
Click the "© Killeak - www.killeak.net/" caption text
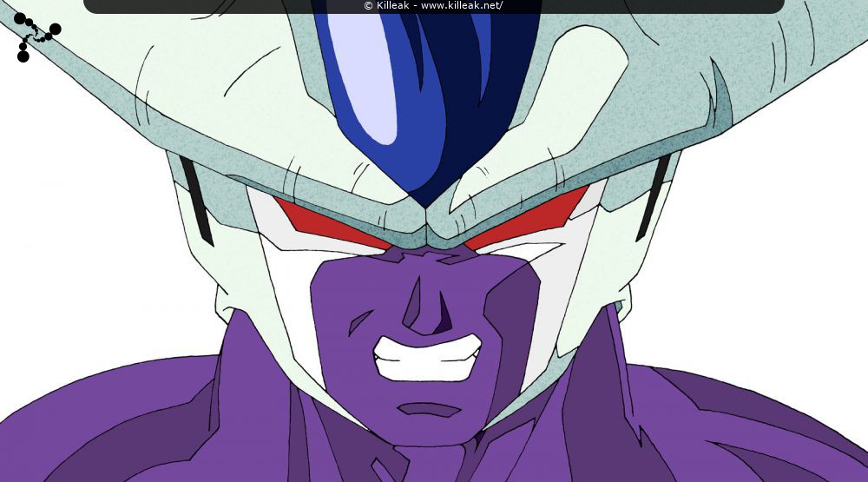[433, 5]
